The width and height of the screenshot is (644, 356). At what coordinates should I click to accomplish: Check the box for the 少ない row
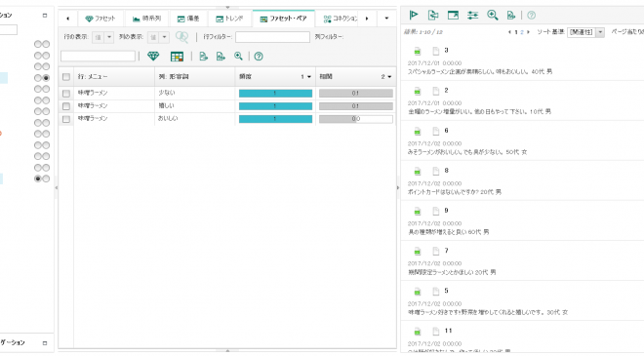[66, 94]
